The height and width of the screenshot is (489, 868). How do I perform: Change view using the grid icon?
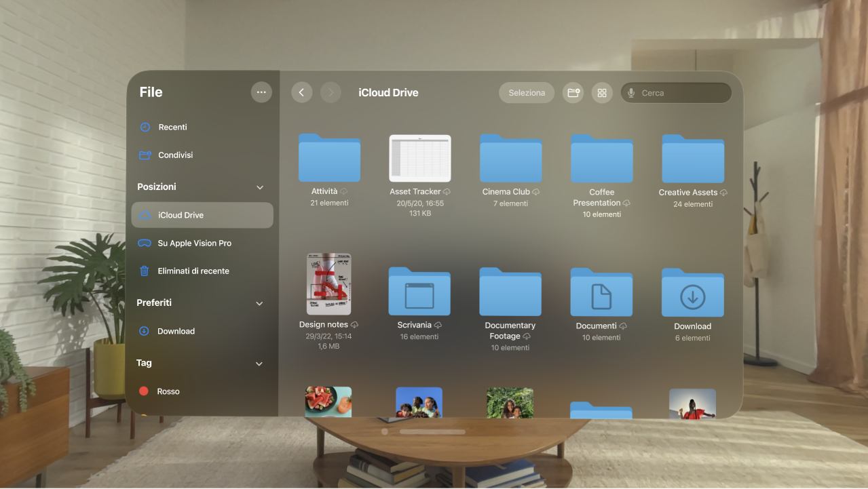coord(602,93)
